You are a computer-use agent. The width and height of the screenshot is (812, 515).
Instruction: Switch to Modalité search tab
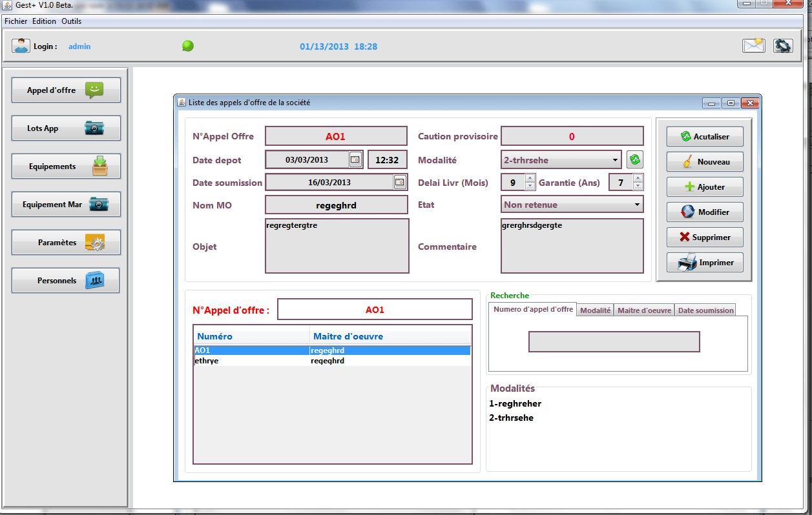pos(595,310)
